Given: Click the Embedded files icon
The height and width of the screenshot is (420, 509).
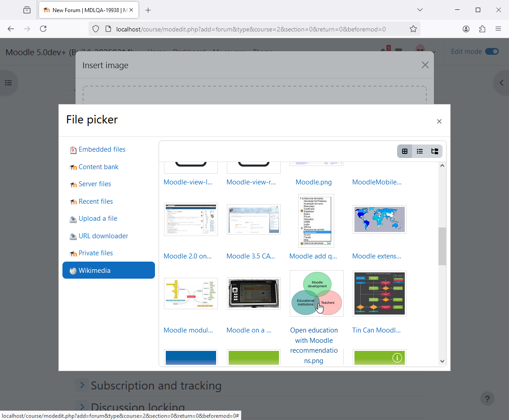Looking at the screenshot, I should coord(73,150).
